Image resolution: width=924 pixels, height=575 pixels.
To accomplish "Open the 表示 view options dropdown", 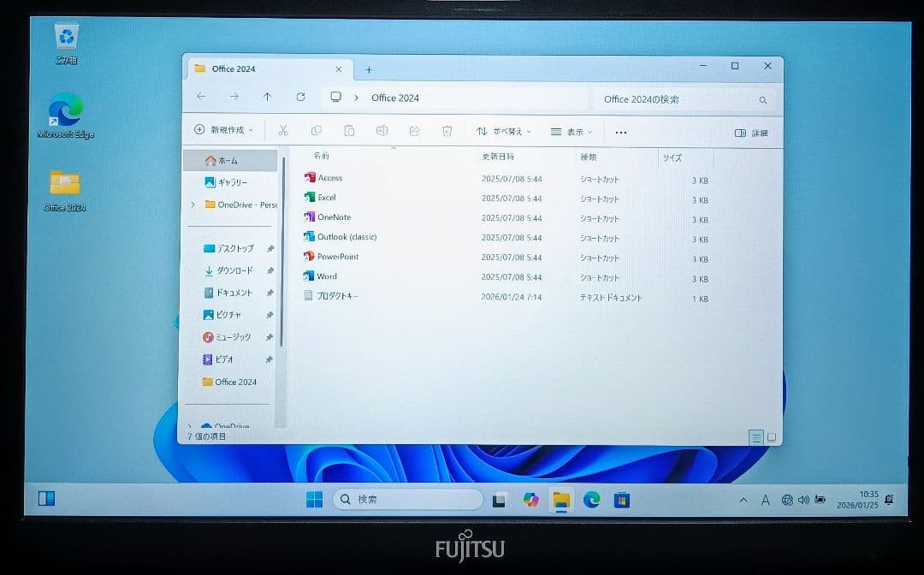I will point(570,131).
